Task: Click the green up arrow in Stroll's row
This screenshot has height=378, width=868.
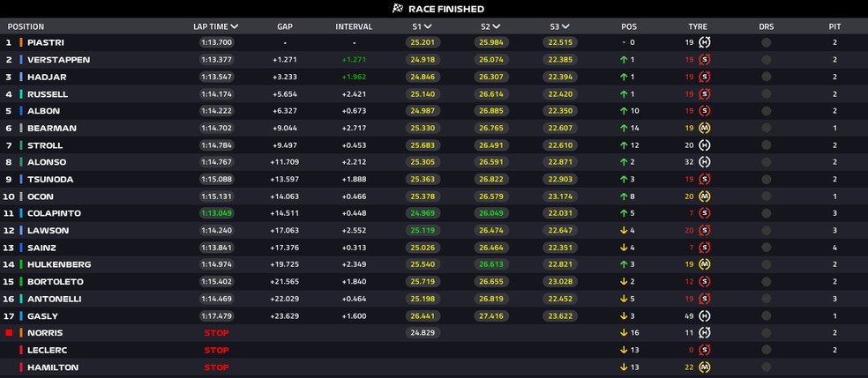Action: [x=624, y=145]
